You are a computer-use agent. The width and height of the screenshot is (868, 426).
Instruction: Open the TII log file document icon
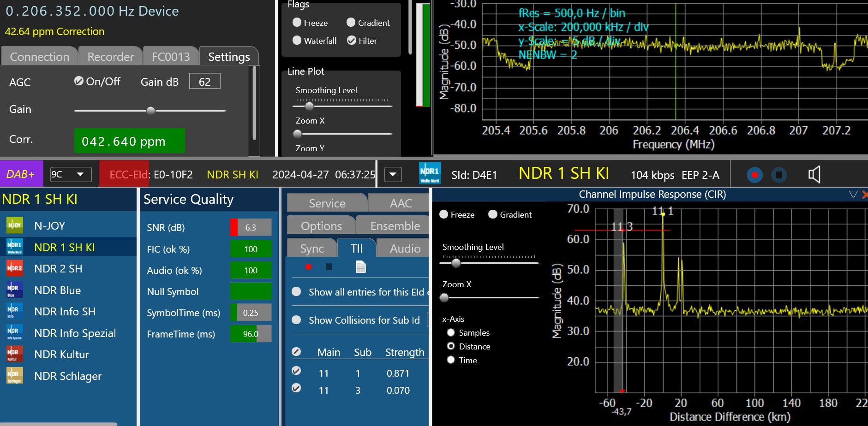pos(360,267)
